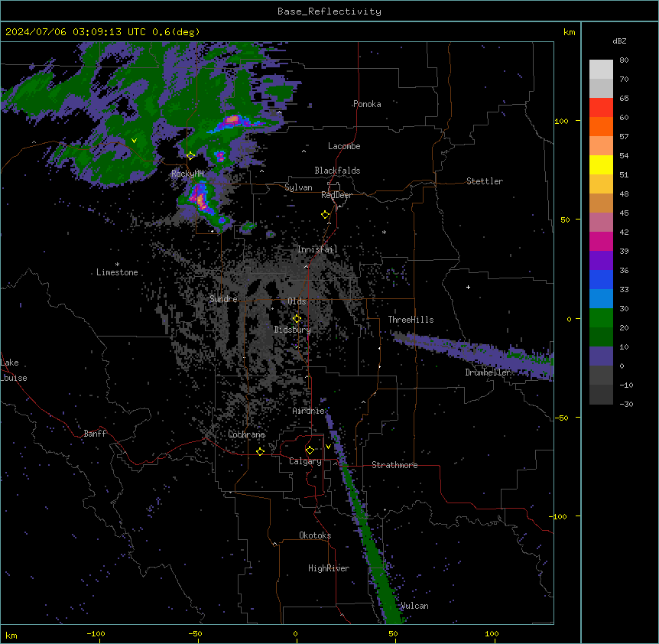
Task: Click the Calgary city label
Action: pos(306,461)
